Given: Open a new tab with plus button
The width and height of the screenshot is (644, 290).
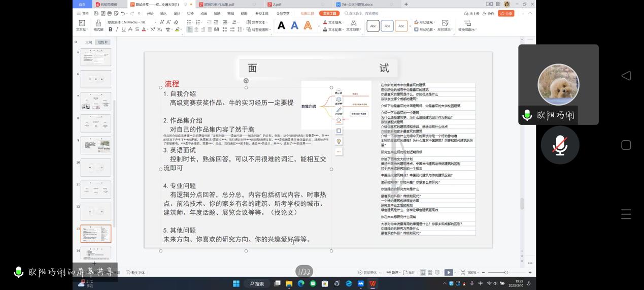Looking at the screenshot, I should (x=406, y=4).
